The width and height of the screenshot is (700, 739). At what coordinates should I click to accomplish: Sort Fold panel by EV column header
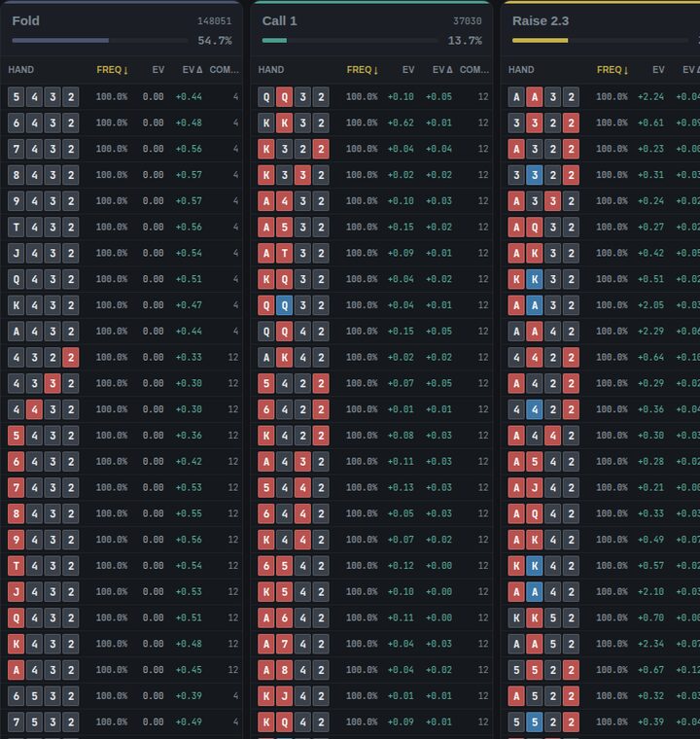pyautogui.click(x=157, y=70)
